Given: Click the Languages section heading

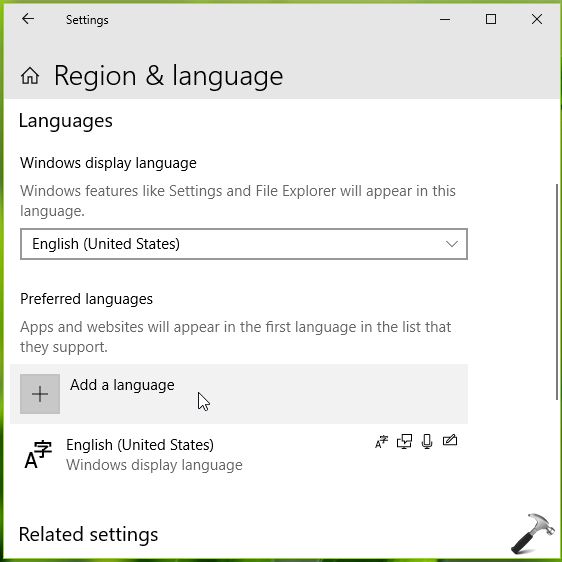Looking at the screenshot, I should (x=66, y=121).
